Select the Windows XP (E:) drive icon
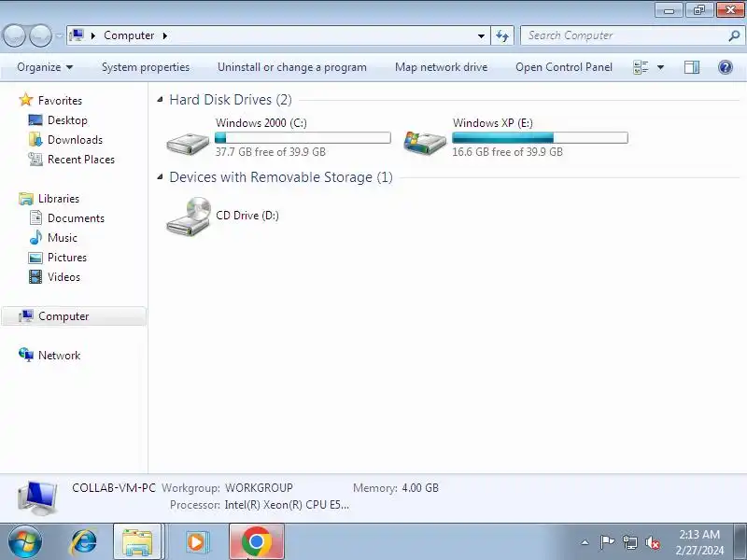The width and height of the screenshot is (747, 560). [425, 143]
